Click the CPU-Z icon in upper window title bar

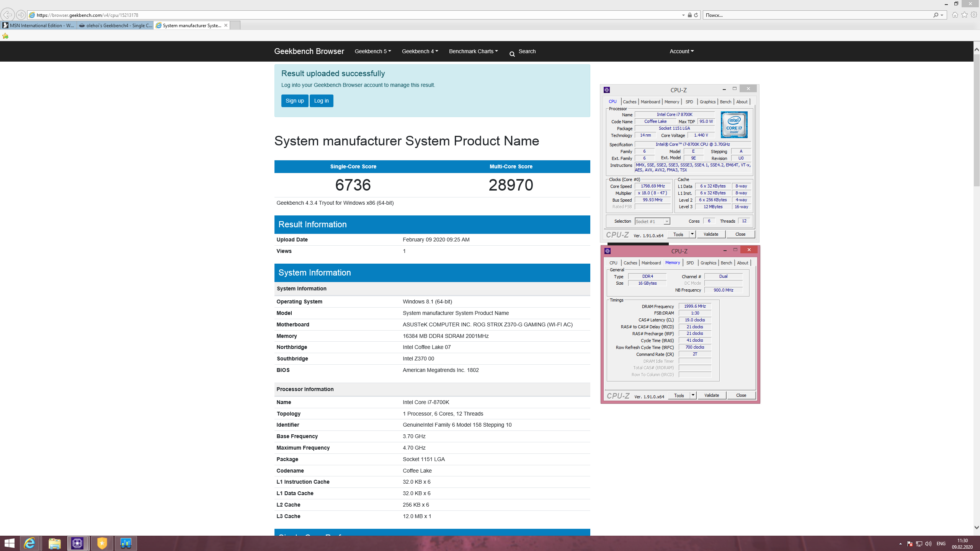point(607,90)
